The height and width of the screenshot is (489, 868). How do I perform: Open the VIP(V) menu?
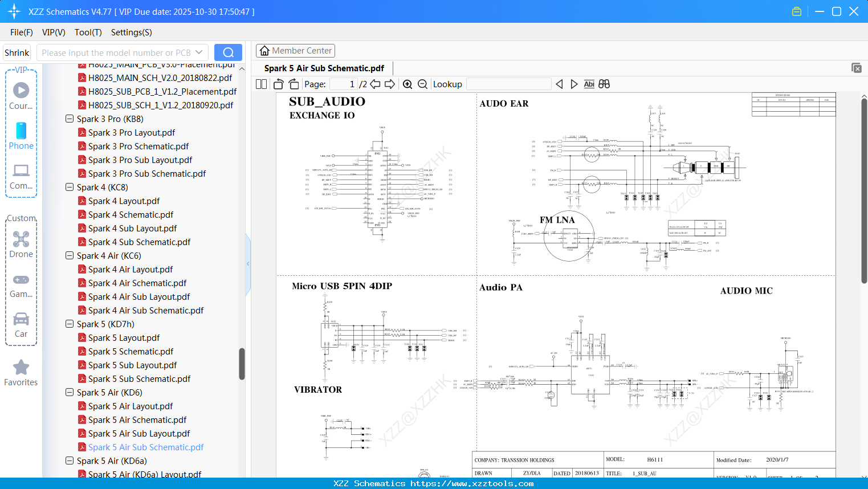tap(53, 32)
